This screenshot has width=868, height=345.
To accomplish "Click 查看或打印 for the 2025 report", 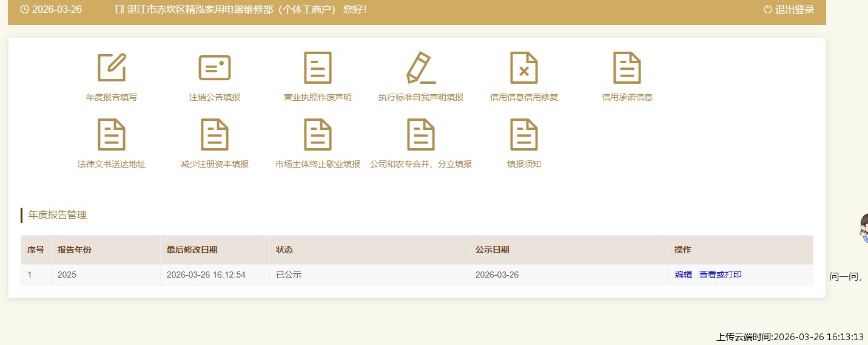I will 721,275.
